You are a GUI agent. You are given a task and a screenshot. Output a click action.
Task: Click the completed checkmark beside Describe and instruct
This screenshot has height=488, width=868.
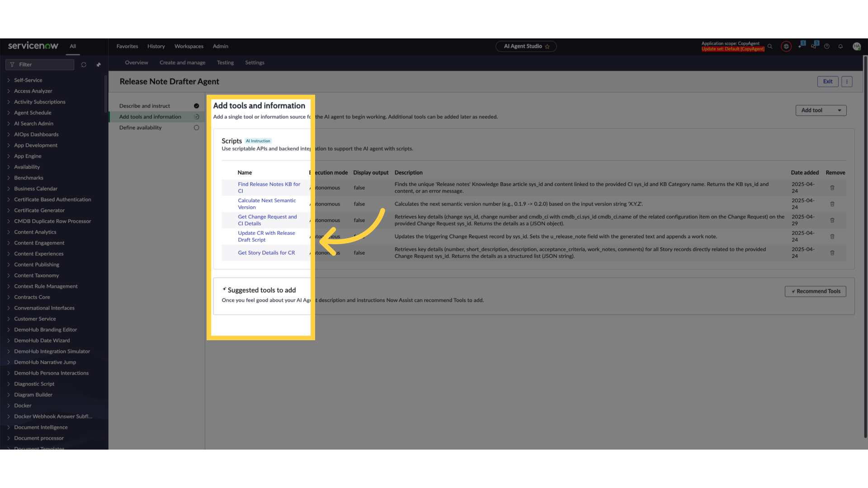(x=196, y=106)
